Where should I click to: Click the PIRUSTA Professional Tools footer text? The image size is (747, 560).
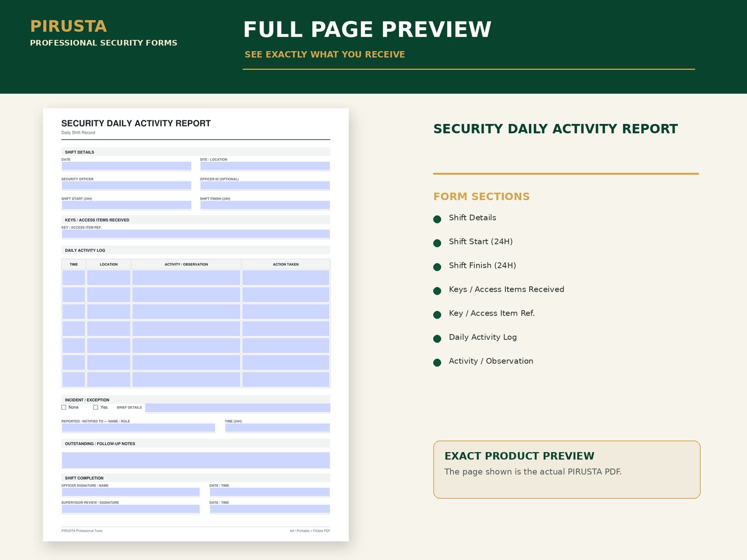tap(82, 531)
